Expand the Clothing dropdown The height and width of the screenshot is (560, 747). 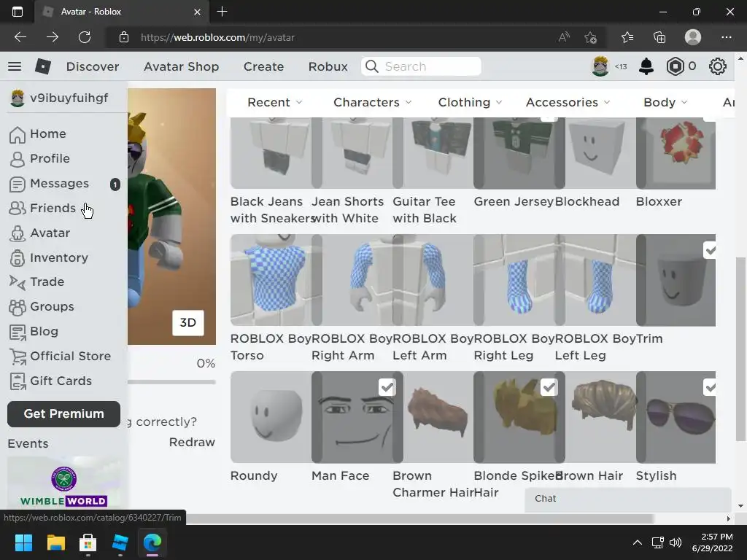[471, 102]
